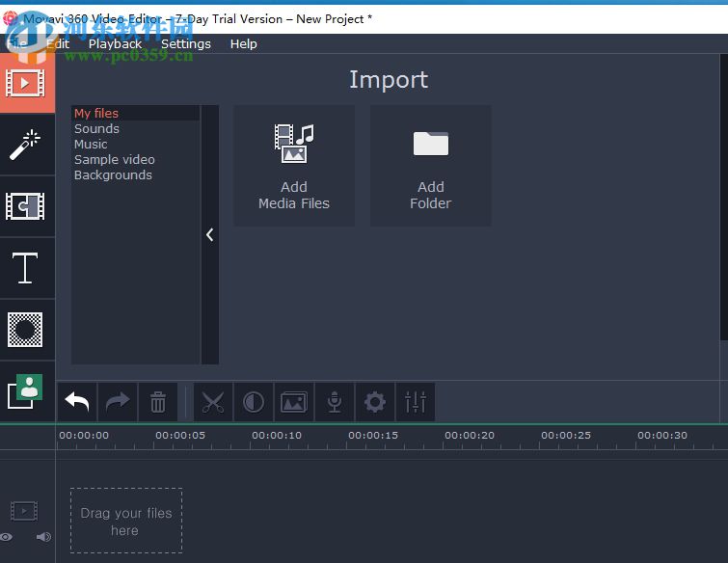Screen dimensions: 728x563
Task: Select Backgrounds category
Action: (x=136, y=175)
